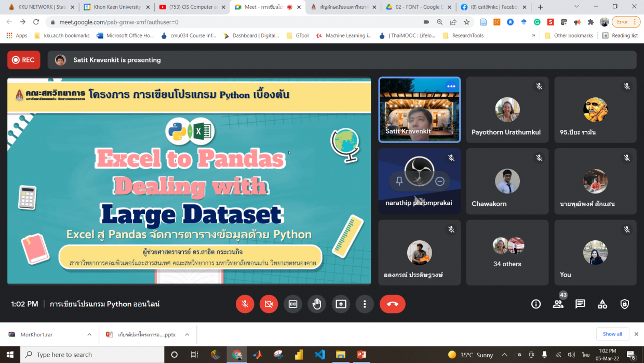The image size is (644, 363).
Task: Open the meeting chat panel
Action: pos(580,304)
